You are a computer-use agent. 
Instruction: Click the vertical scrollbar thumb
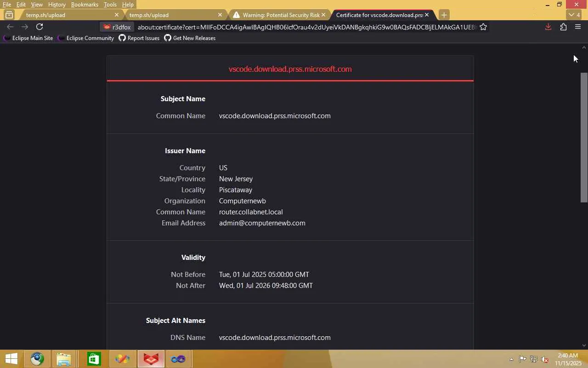click(x=584, y=137)
